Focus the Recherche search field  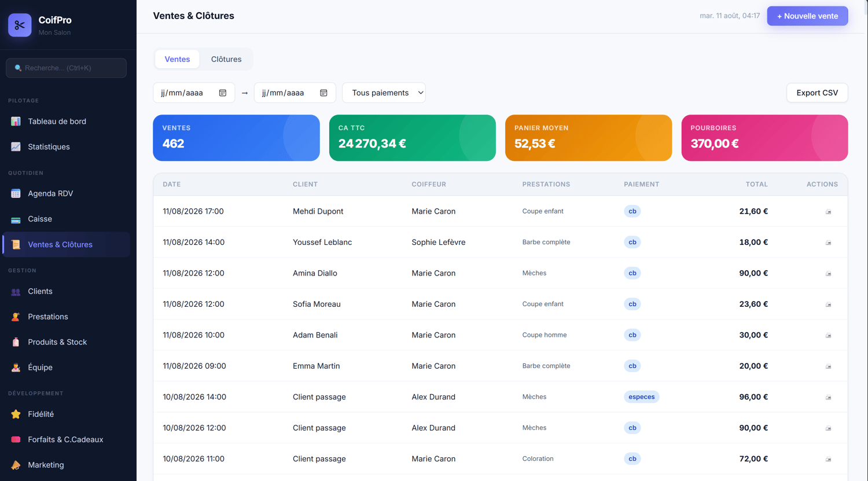point(66,68)
